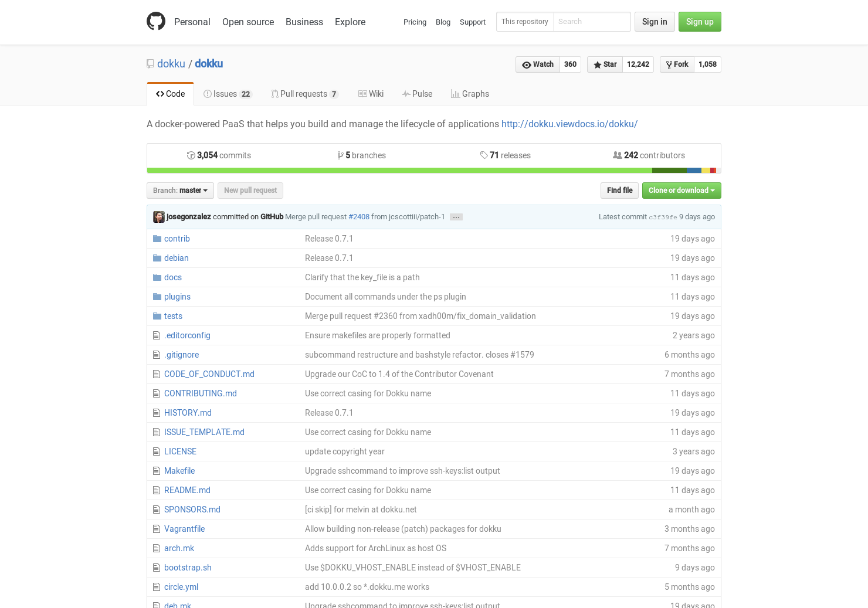Switch to the Issues tab
The height and width of the screenshot is (608, 868).
[227, 94]
